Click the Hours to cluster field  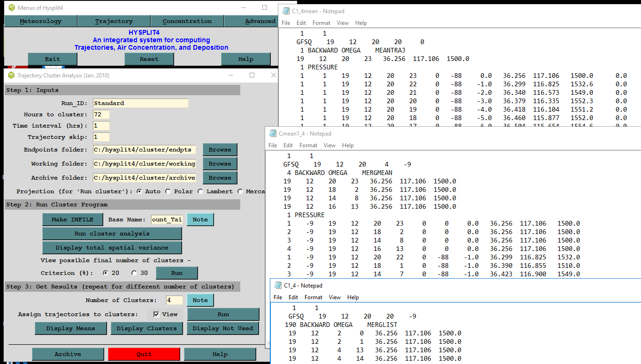[x=101, y=114]
